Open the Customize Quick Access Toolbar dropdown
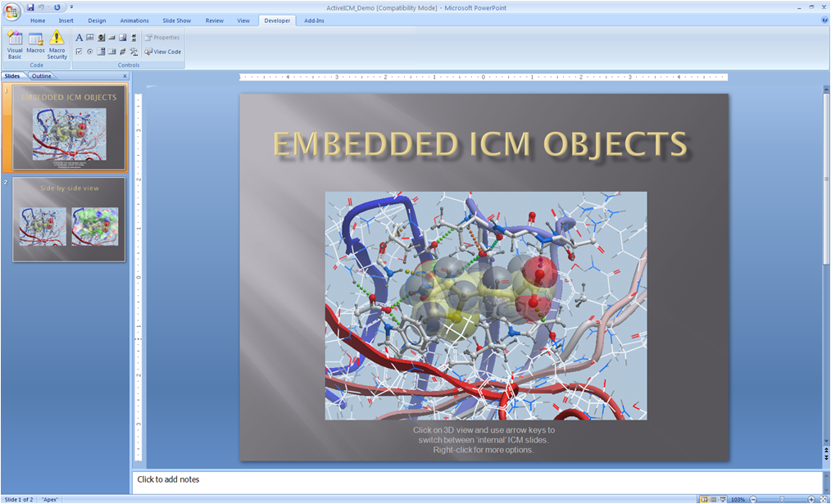Screen dimensions: 831x504 click(71, 7)
